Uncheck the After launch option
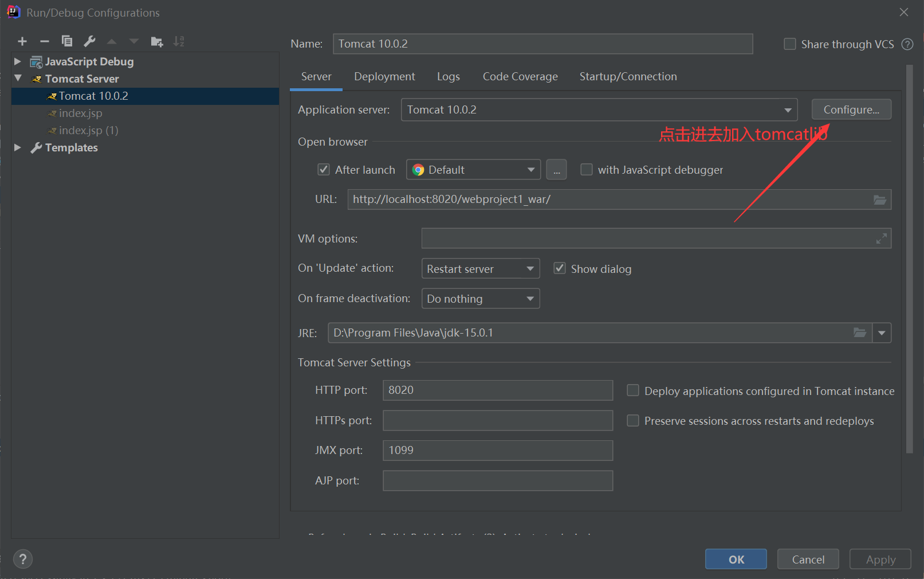The image size is (924, 579). tap(324, 169)
